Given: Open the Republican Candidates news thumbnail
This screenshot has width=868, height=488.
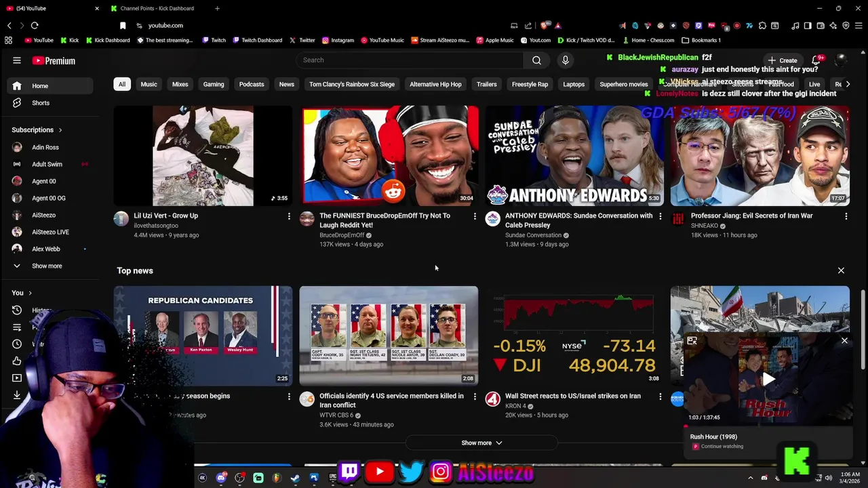Looking at the screenshot, I should point(203,336).
